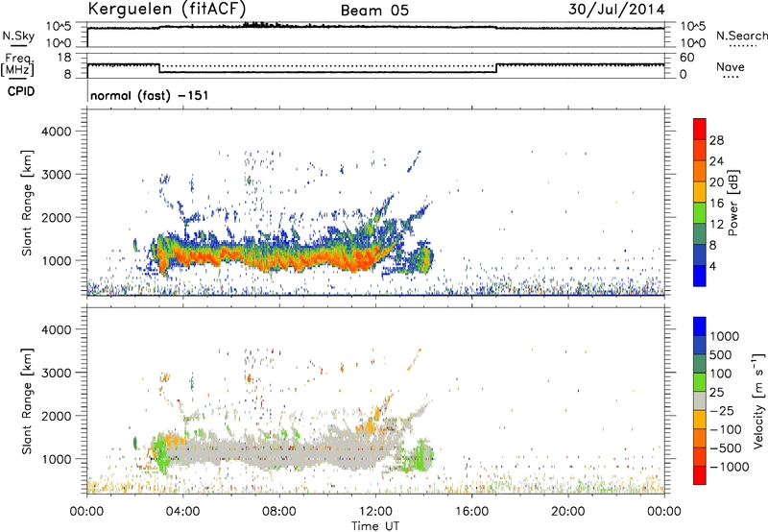This screenshot has width=768, height=532.
Task: Click "Slant Range [km]" label of power panel
Action: tap(27, 203)
